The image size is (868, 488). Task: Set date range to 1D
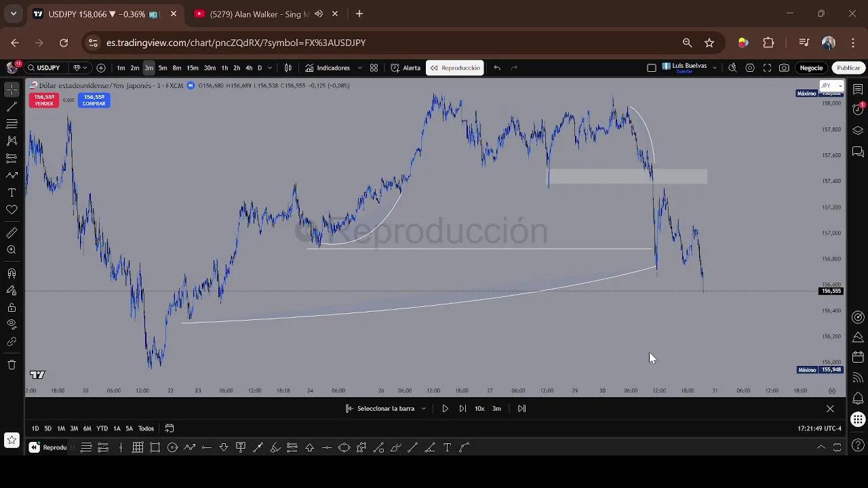35,428
